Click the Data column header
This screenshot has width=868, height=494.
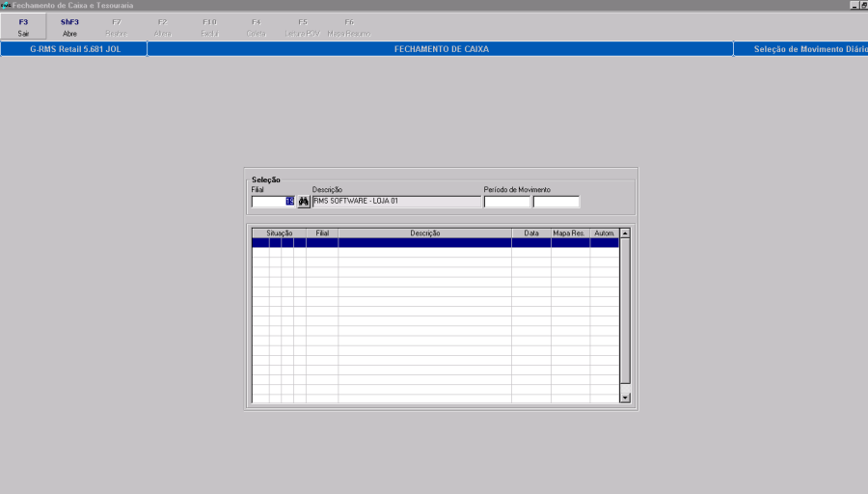(531, 233)
